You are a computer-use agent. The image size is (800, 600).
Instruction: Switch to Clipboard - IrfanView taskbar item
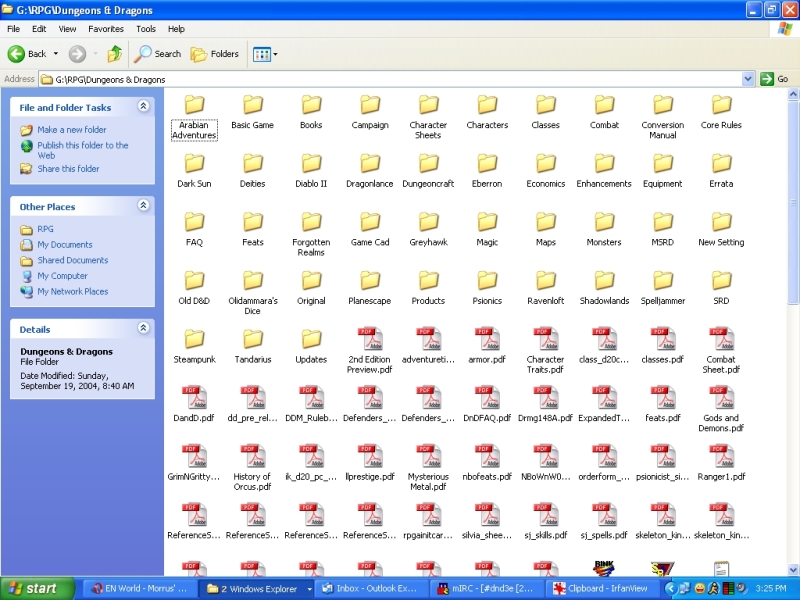pyautogui.click(x=603, y=589)
